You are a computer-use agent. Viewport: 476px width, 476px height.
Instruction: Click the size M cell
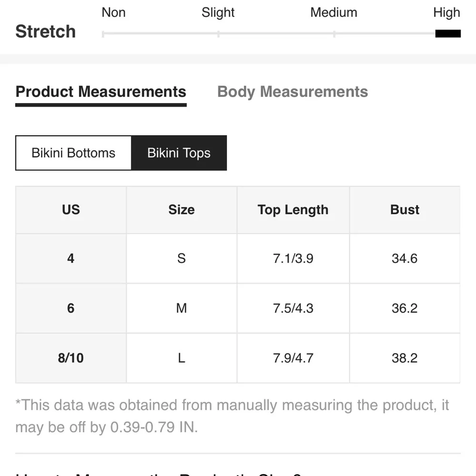[181, 308]
